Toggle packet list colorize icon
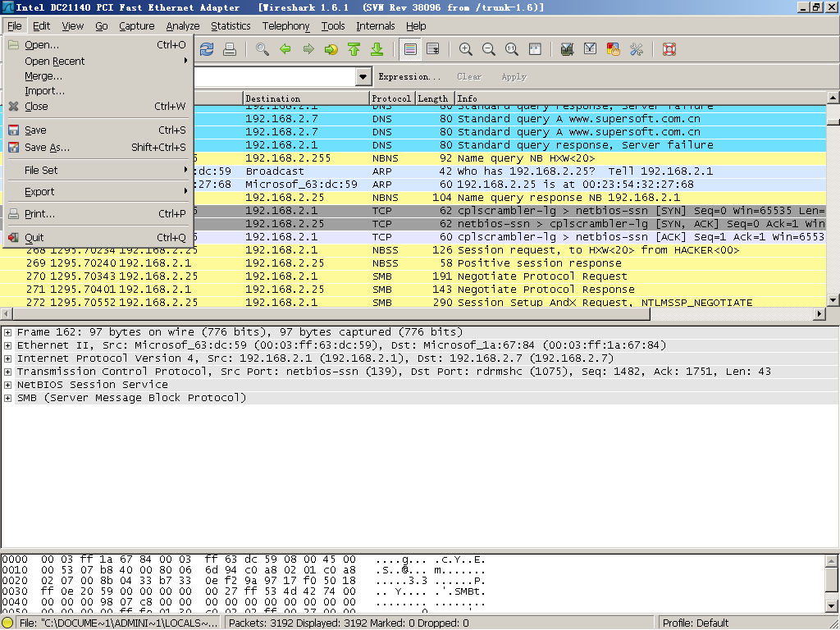 click(410, 49)
